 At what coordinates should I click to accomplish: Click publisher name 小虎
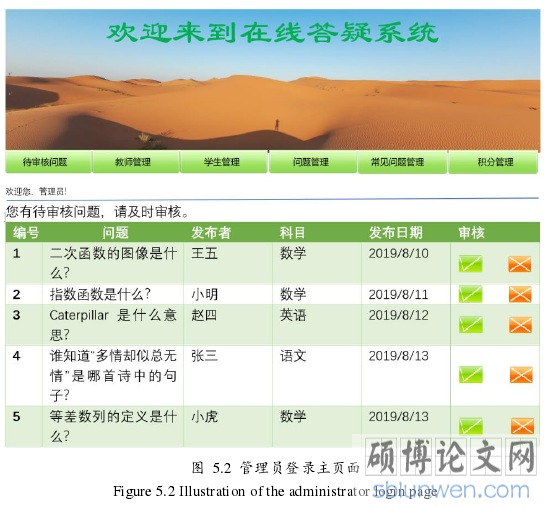[204, 416]
